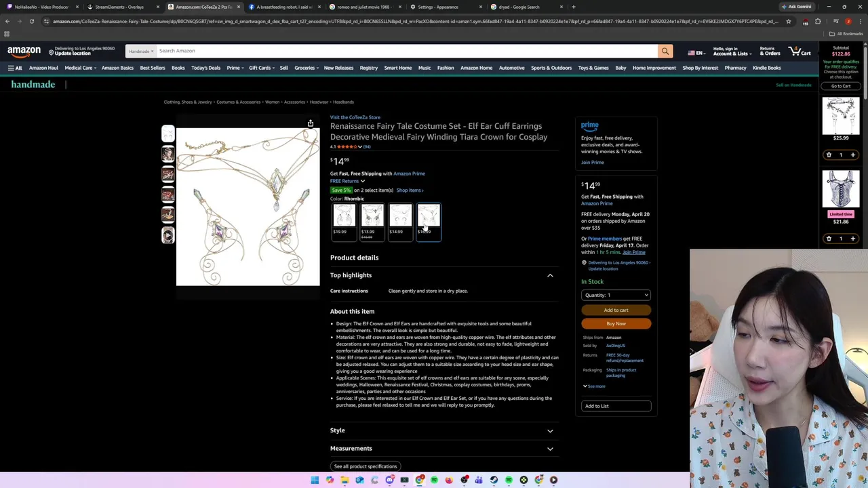
Task: Select the fourth highlighted color option
Action: [x=429, y=222]
